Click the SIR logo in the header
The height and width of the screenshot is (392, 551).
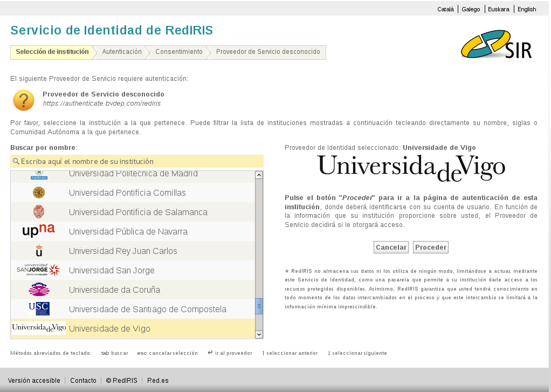(x=497, y=45)
